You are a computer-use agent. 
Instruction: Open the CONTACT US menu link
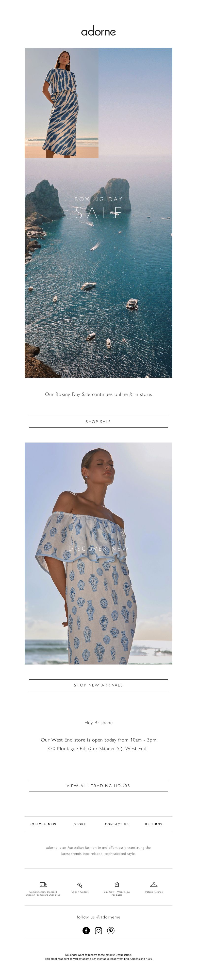tap(117, 824)
